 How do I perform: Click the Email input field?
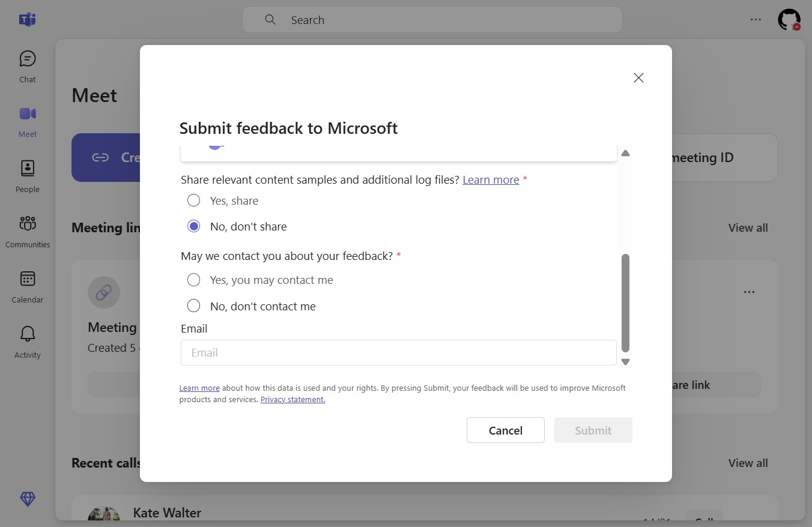(399, 353)
